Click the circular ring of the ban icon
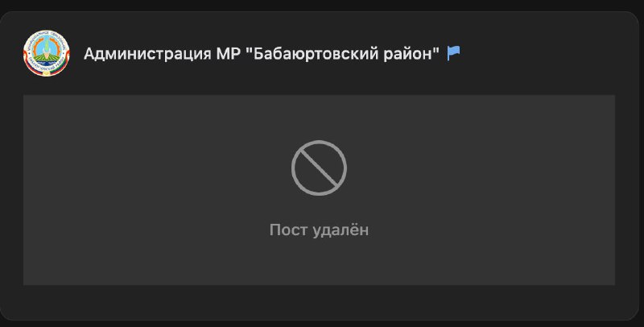Image resolution: width=644 pixels, height=327 pixels. pyautogui.click(x=319, y=143)
